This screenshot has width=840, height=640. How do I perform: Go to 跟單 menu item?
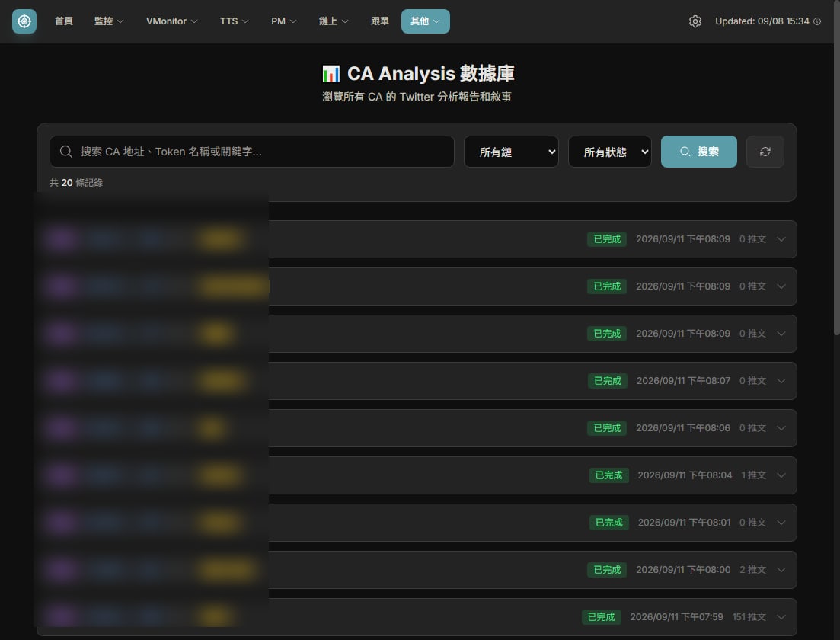[380, 21]
